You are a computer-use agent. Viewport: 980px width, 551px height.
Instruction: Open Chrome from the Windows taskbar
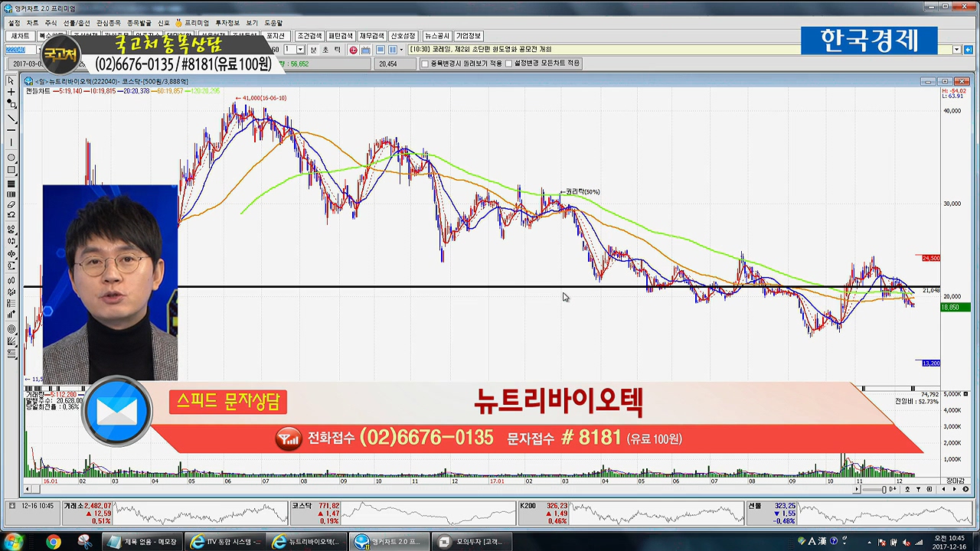pos(53,542)
